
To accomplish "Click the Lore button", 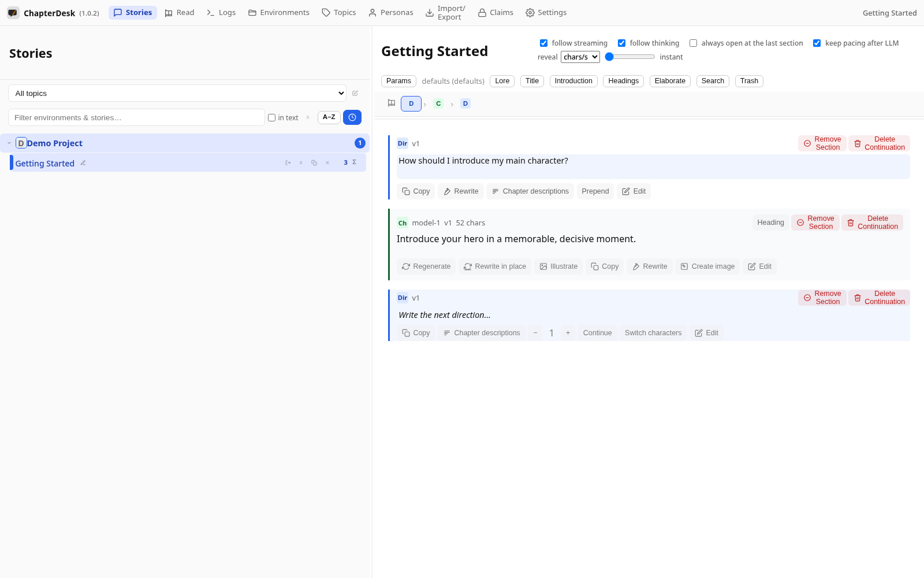I will click(502, 81).
